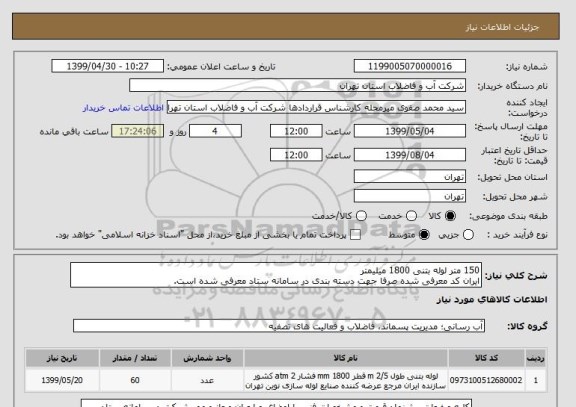The image size is (576, 407).
Task: Click the buyer name field شرکت آب و فاضلاب
Action: [298, 86]
